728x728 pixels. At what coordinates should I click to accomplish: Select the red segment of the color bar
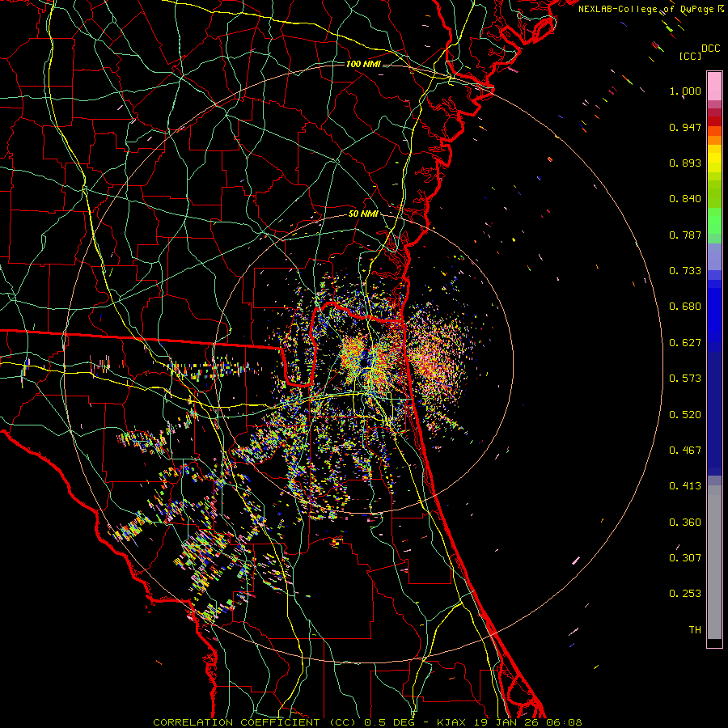[714, 121]
